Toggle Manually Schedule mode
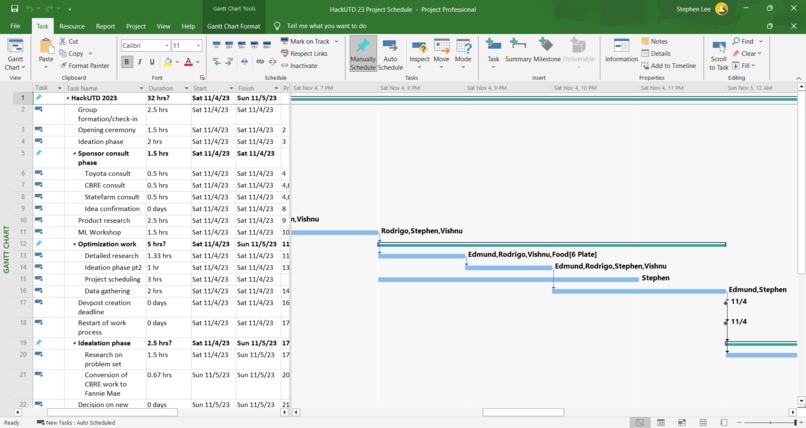The width and height of the screenshot is (806, 428). 363,54
